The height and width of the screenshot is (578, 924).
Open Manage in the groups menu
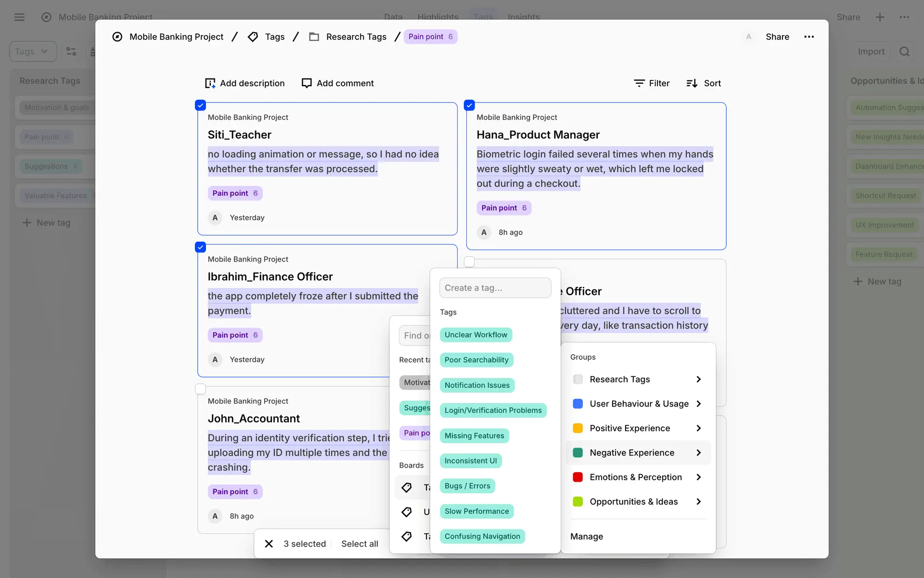coord(587,537)
